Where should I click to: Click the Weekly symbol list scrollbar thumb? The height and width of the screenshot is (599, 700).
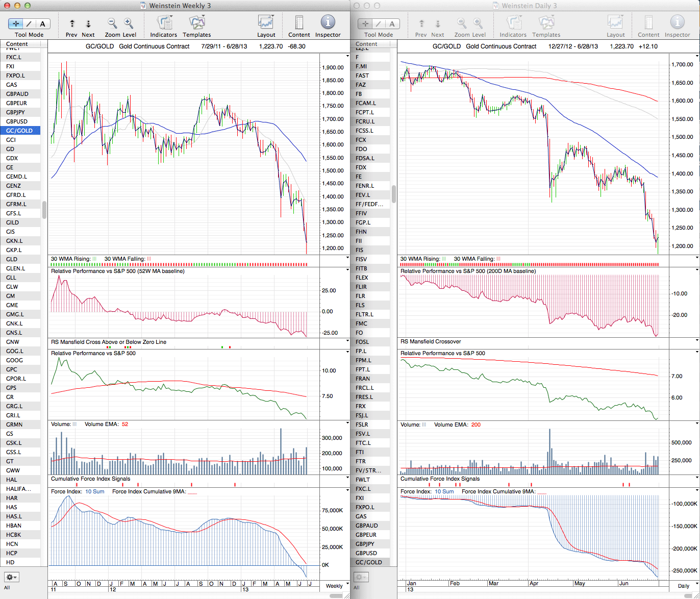pos(44,210)
